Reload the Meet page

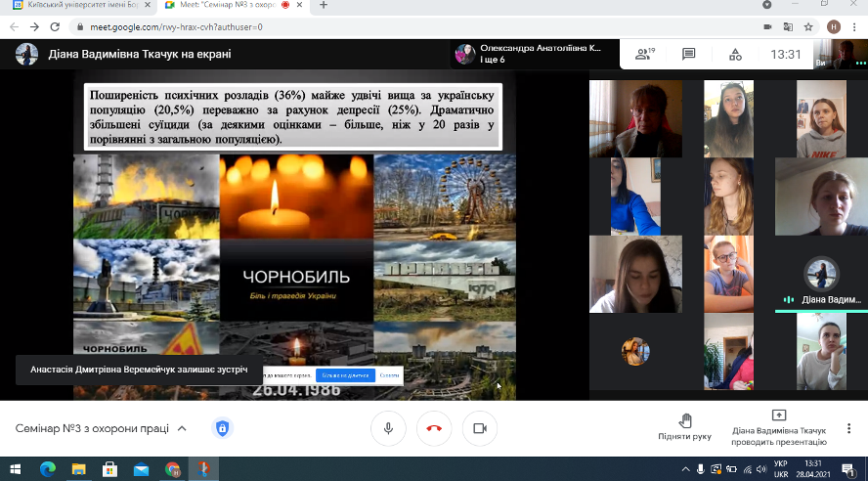[x=55, y=26]
